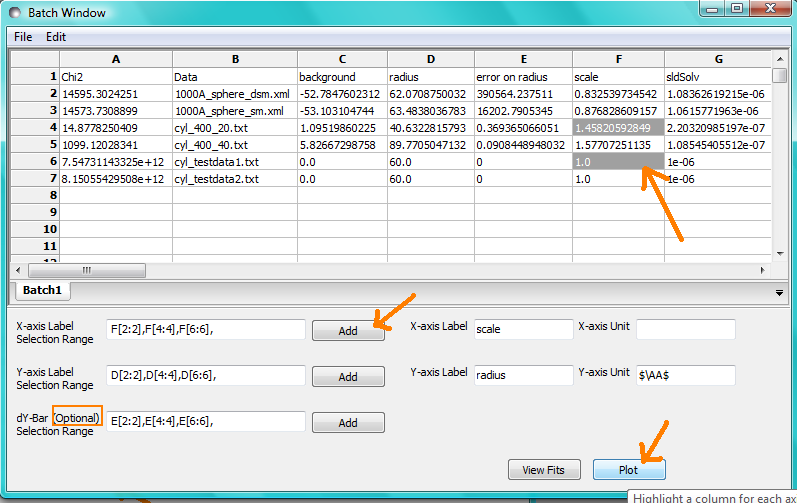Click the vertical scrollbar up arrow

pos(779,76)
